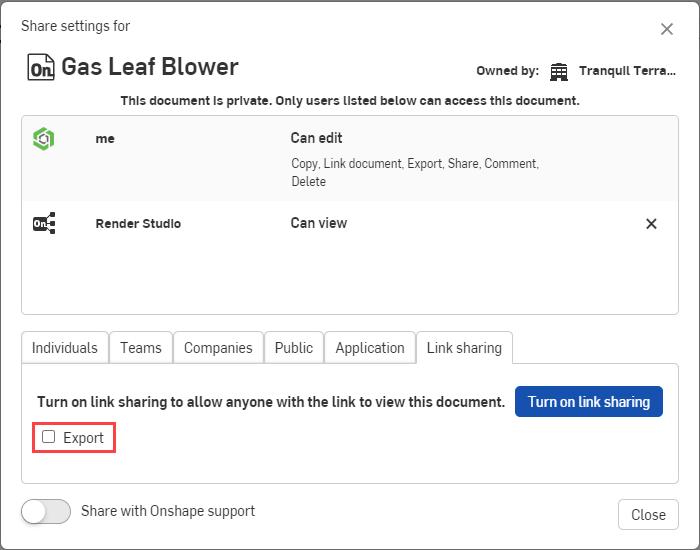Image resolution: width=700 pixels, height=550 pixels.
Task: Close the Share settings dialog with the top X
Action: pos(667,29)
